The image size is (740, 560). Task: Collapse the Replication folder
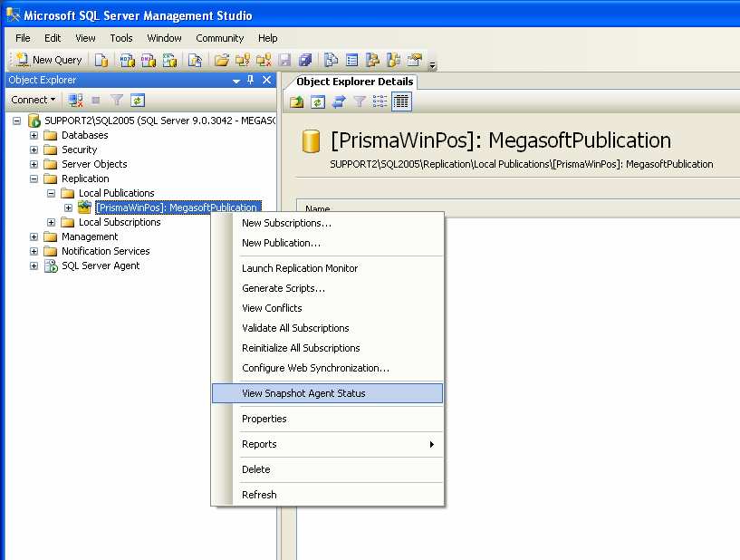click(x=34, y=179)
